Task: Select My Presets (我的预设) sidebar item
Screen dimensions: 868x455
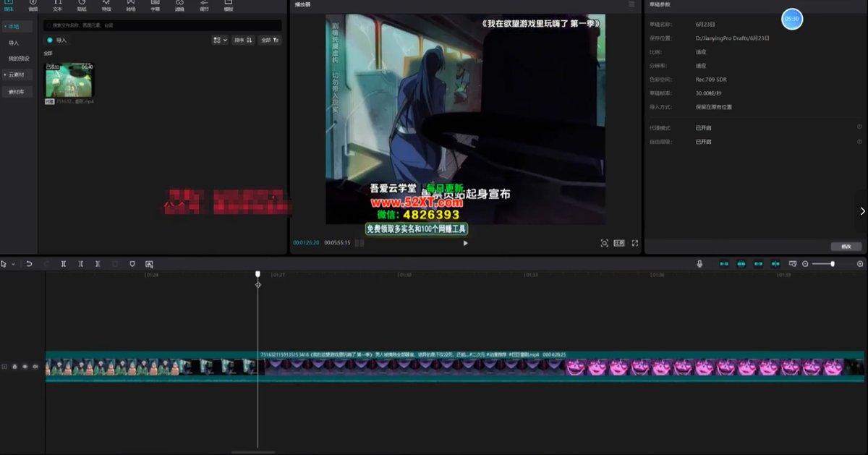Action: click(19, 59)
